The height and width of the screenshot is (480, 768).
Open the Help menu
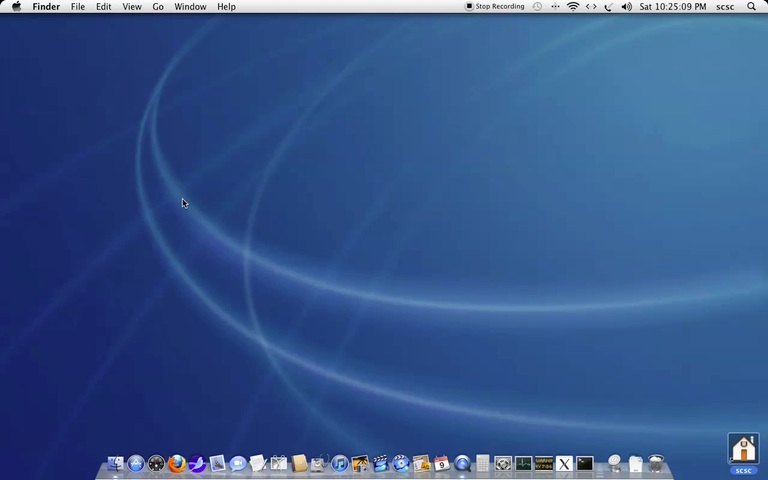(226, 6)
